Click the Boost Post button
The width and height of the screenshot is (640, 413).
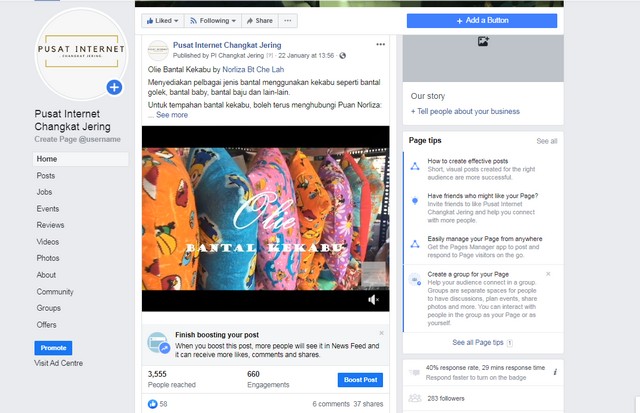tap(360, 380)
